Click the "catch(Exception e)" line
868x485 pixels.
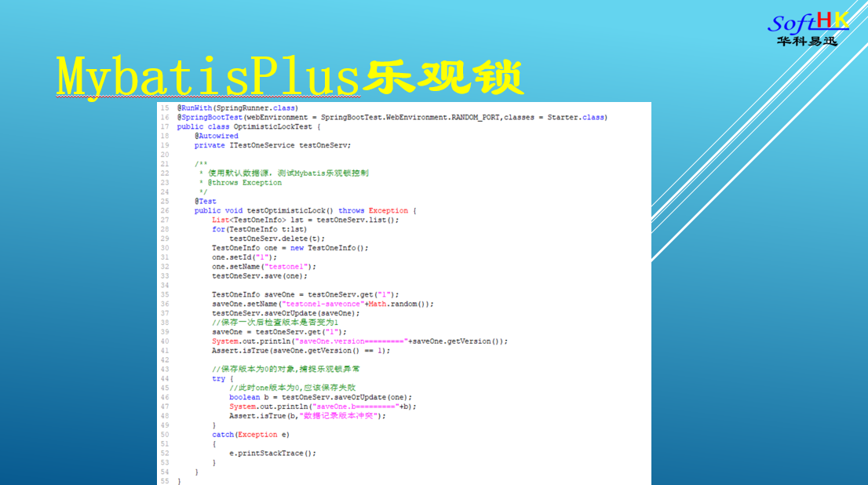[251, 436]
